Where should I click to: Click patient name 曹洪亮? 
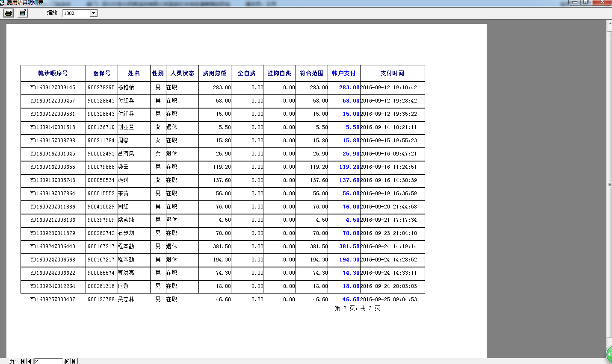pos(126,273)
